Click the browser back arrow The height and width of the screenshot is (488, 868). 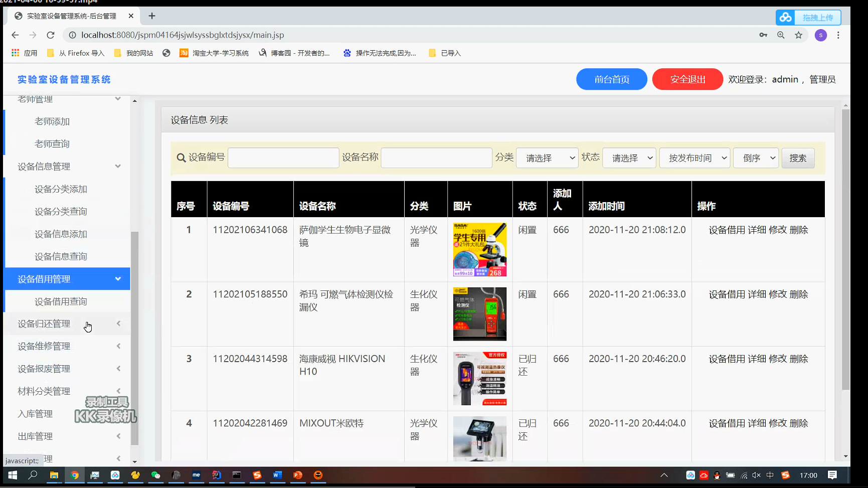[15, 35]
